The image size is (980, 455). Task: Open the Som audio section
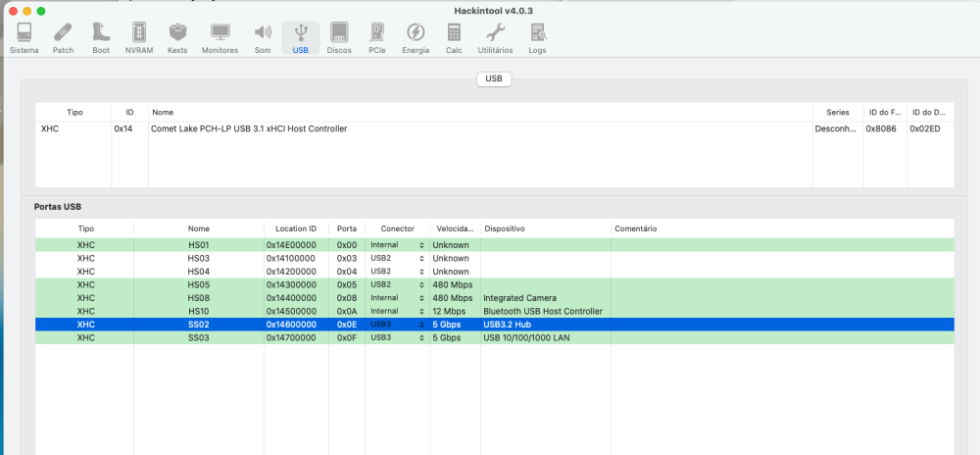(x=263, y=37)
